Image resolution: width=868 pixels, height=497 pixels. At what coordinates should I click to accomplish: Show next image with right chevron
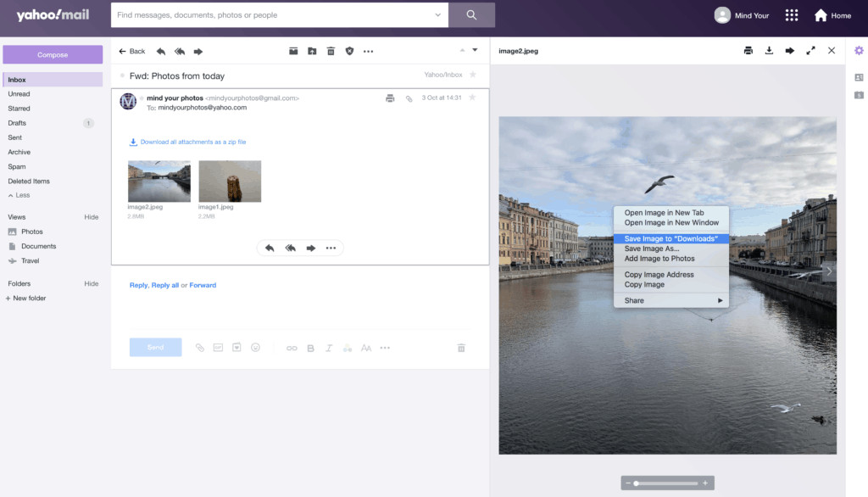[x=829, y=271]
